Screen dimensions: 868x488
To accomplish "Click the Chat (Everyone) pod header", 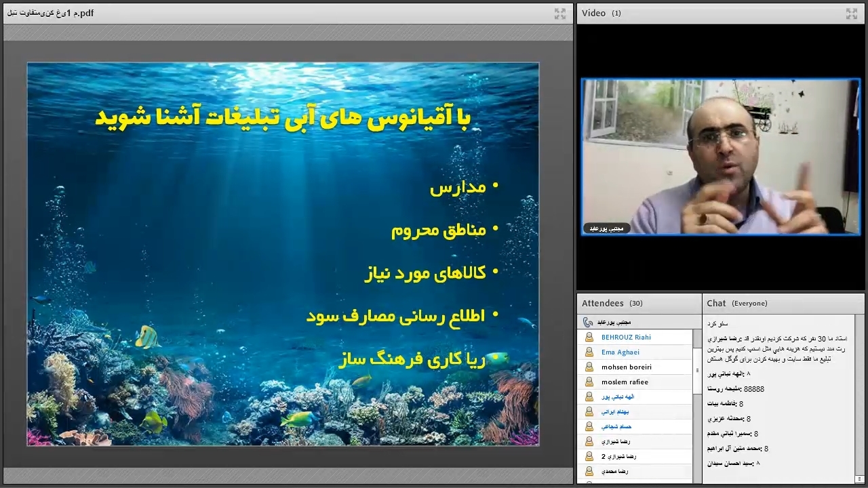I will pos(736,303).
